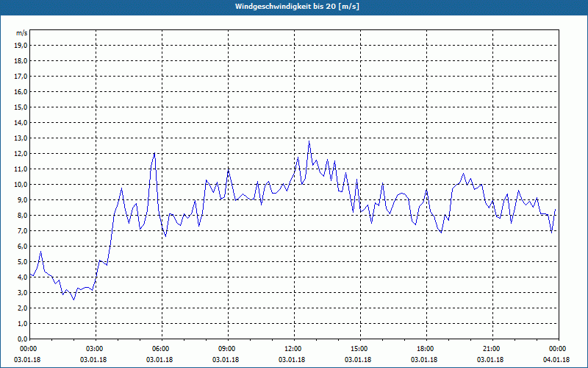
Task: Click the 03:00 time axis label
Action: pos(96,349)
